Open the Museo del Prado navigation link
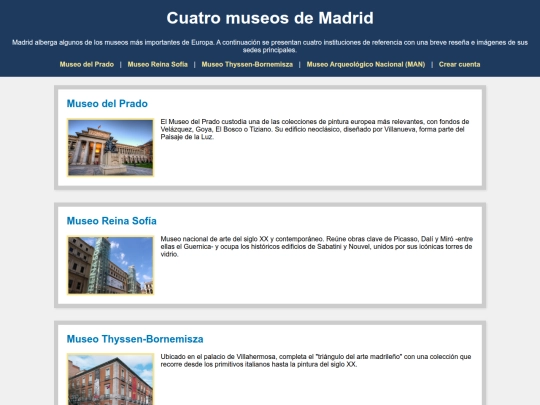The width and height of the screenshot is (540, 405). click(86, 64)
